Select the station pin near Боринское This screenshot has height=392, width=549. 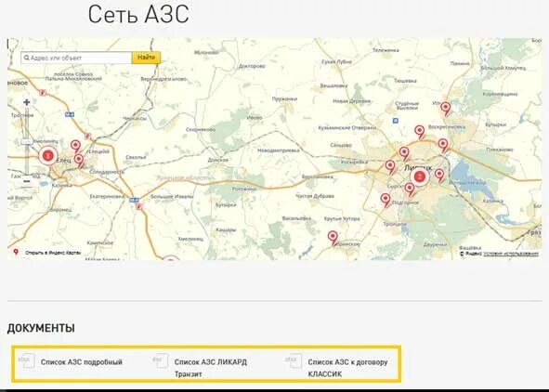333,238
